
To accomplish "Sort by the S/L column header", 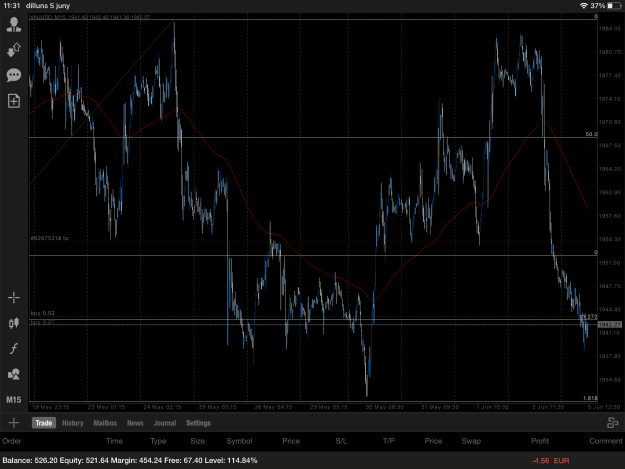I will click(341, 441).
